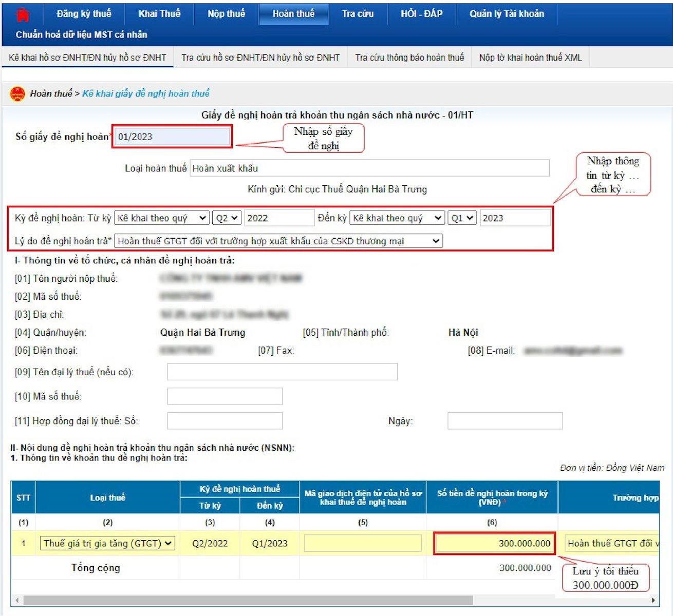
Task: Click the Hoàn thuế breadcrumb text
Action: [x=51, y=93]
